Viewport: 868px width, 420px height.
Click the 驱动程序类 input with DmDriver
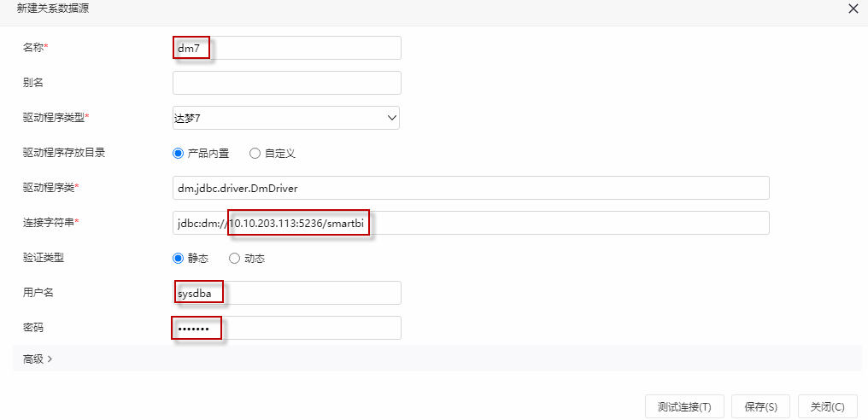[471, 188]
